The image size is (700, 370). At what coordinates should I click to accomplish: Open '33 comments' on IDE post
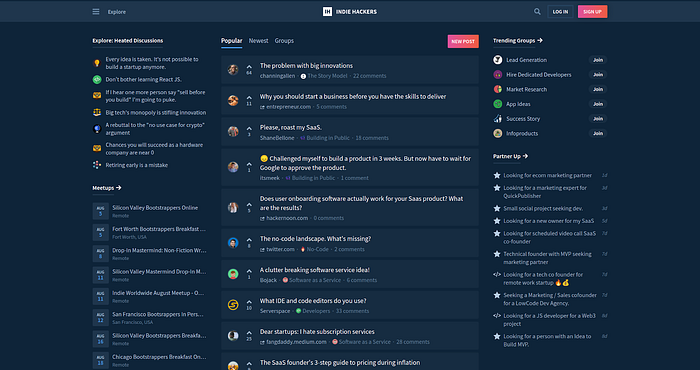(352, 311)
